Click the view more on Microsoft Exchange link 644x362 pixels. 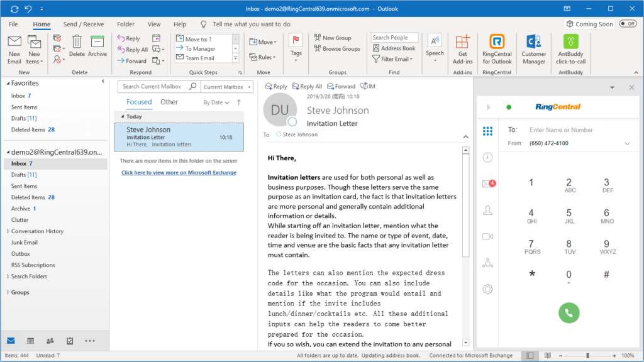pyautogui.click(x=179, y=173)
